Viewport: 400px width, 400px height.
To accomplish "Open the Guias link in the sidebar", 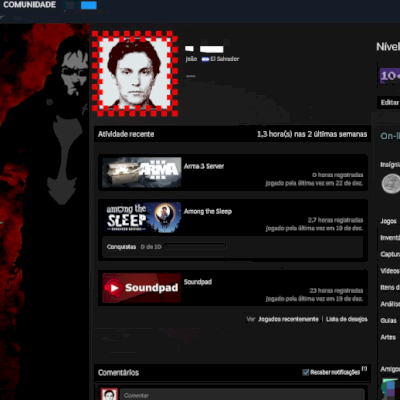I will [x=388, y=320].
